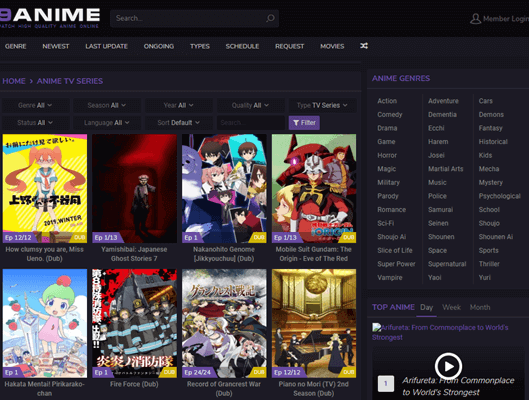Screen dimensions: 529x400
Task: Select the Slice of Life genre
Action: point(395,251)
